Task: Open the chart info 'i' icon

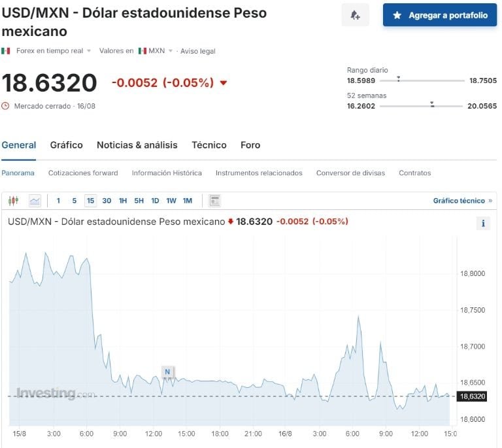Action: pos(483,223)
